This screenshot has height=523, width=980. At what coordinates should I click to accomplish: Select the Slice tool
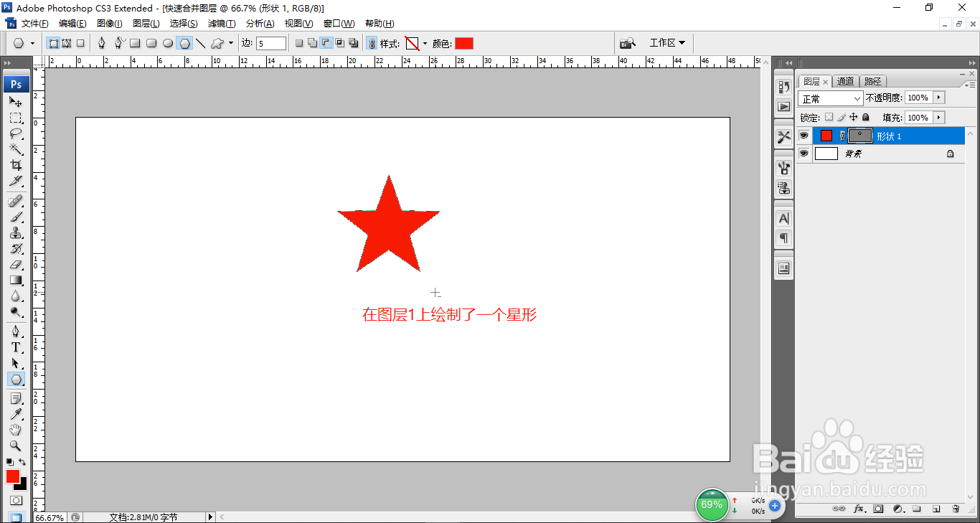16,181
